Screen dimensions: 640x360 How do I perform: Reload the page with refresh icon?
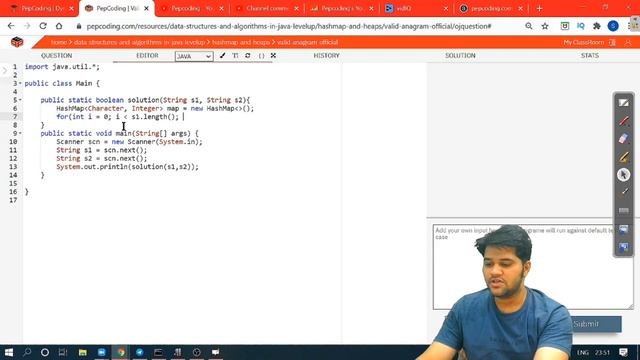point(43,26)
